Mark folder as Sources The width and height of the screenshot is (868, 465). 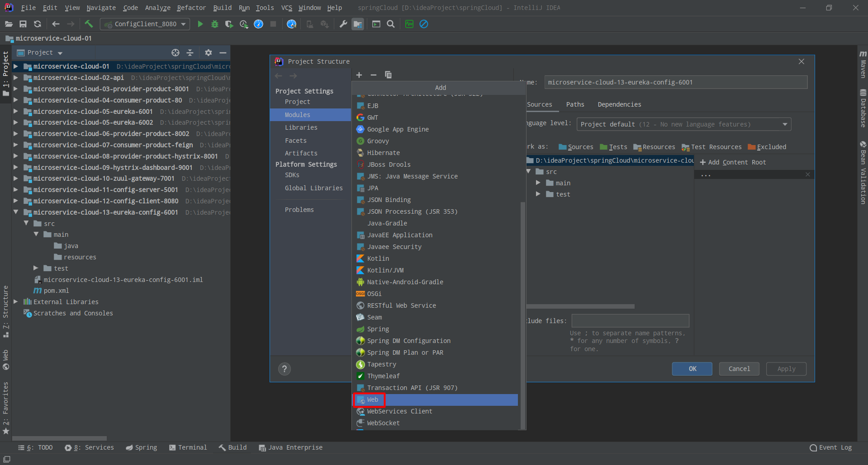(576, 147)
